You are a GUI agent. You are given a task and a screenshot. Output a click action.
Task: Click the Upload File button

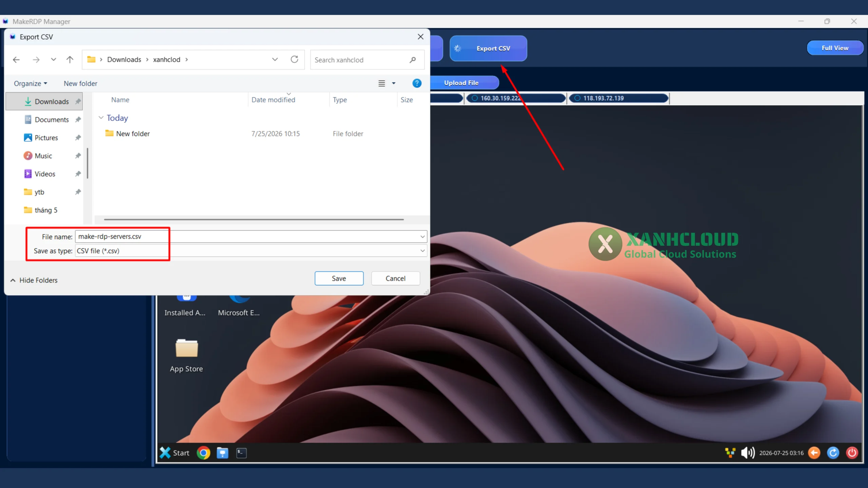coord(462,83)
